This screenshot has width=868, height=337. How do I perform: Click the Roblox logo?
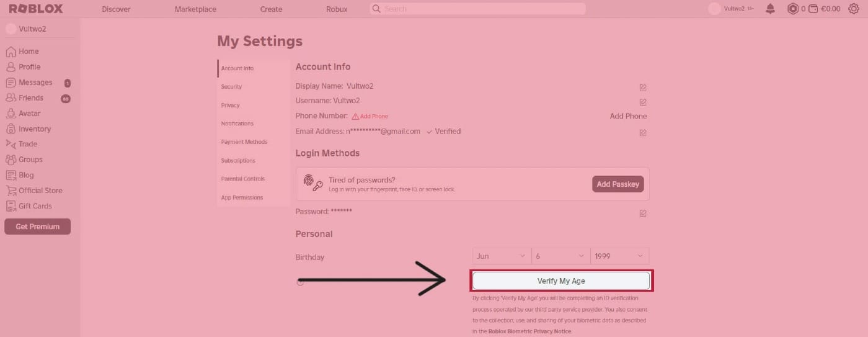36,9
